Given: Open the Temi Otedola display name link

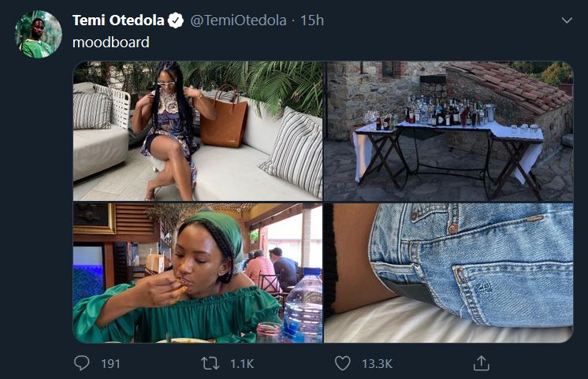Looking at the screenshot, I should [118, 20].
